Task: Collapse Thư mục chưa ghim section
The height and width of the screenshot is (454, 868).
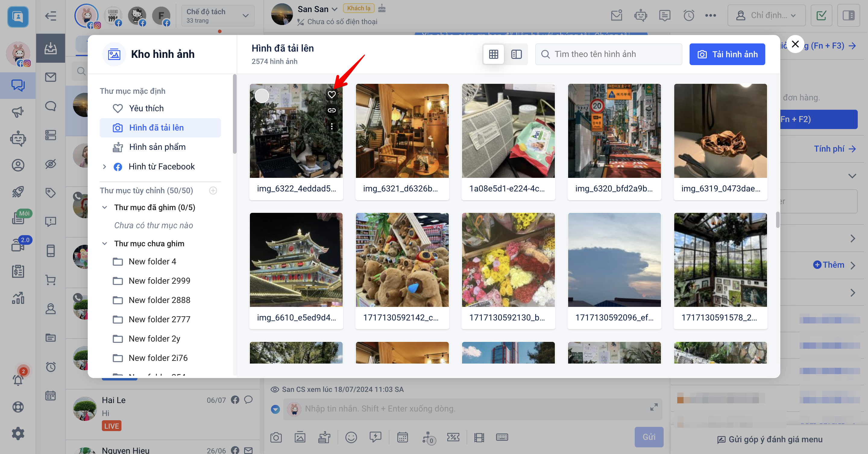Action: coord(105,243)
